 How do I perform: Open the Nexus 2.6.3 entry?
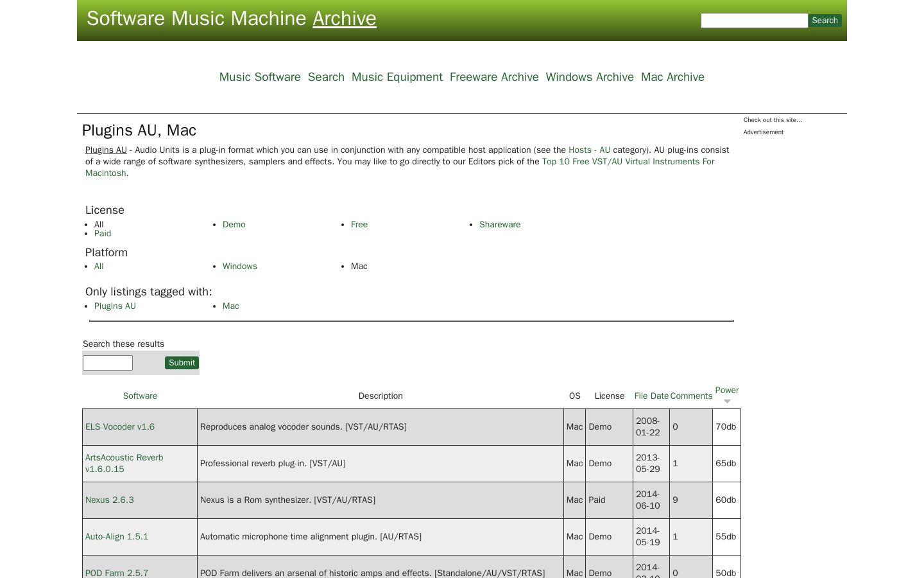point(110,500)
